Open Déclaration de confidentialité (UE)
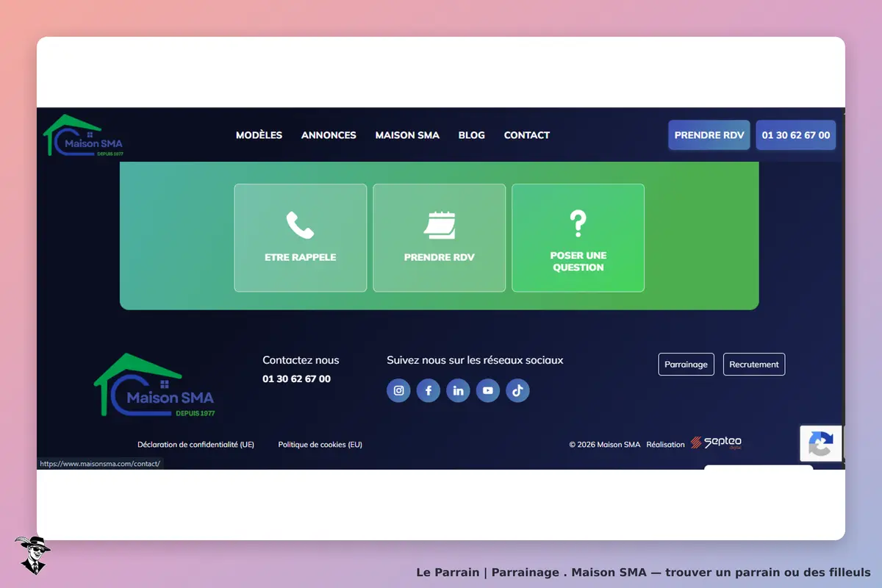Image resolution: width=882 pixels, height=588 pixels. pyautogui.click(x=196, y=445)
